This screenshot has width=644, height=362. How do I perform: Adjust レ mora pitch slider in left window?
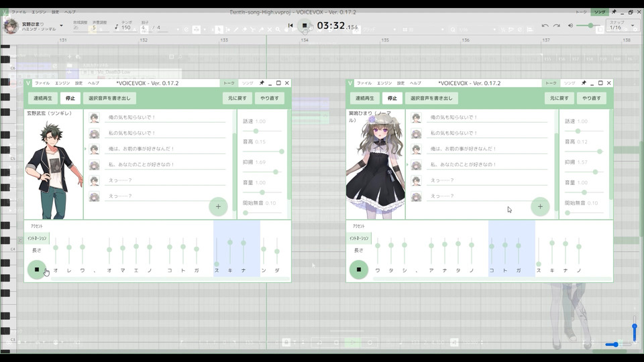pyautogui.click(x=69, y=251)
